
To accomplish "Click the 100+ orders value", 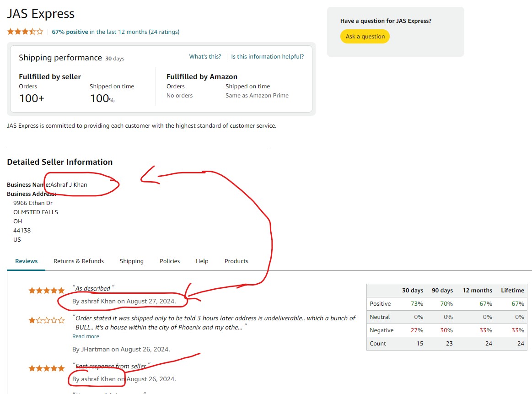I will [32, 99].
